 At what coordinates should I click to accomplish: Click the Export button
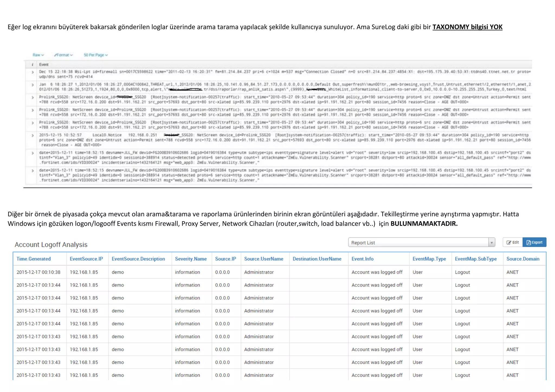534,242
